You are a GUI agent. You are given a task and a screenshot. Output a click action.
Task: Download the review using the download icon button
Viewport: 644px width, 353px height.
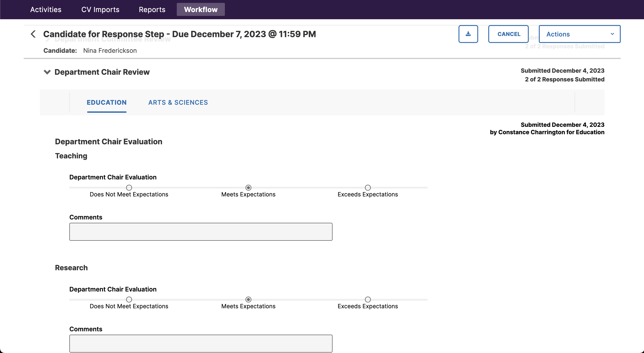point(468,34)
